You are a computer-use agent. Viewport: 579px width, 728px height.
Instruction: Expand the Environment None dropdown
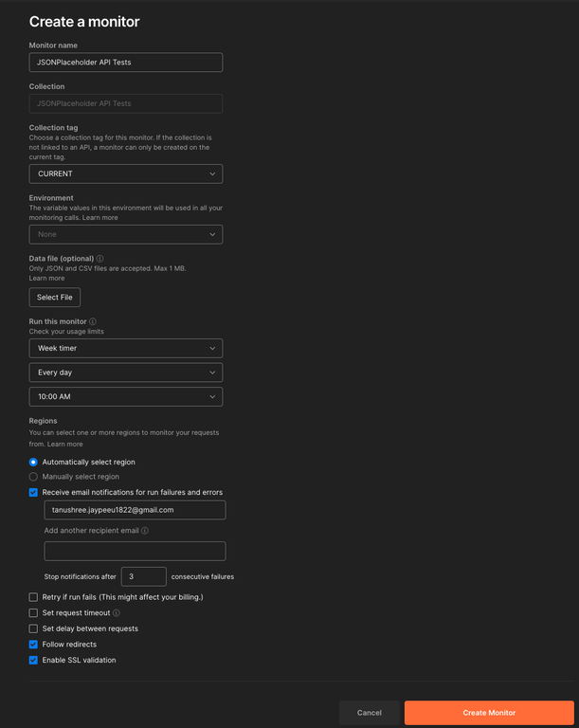click(126, 234)
